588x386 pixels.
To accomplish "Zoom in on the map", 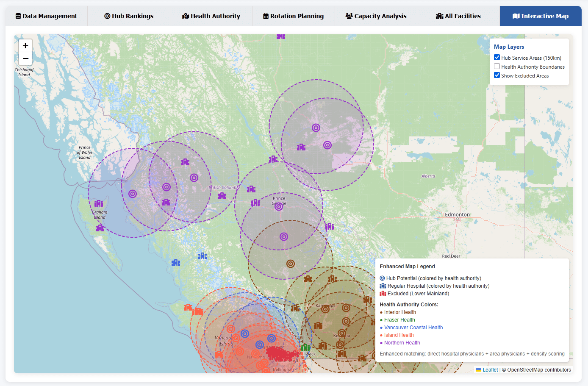I will click(25, 46).
